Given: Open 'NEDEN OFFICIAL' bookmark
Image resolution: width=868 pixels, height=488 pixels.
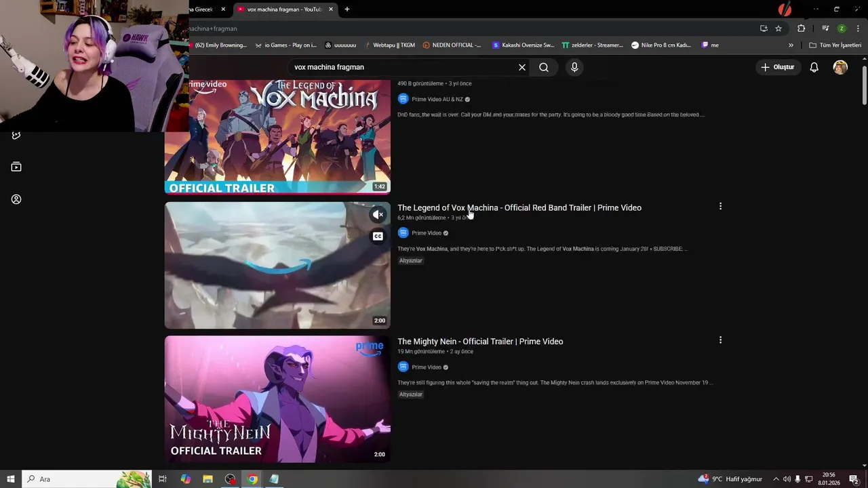Looking at the screenshot, I should click(x=452, y=45).
